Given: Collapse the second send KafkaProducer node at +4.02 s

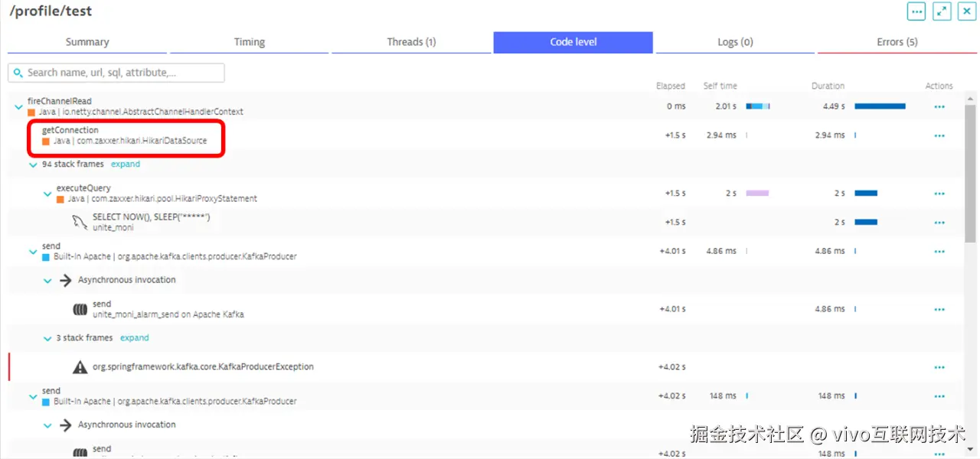Looking at the screenshot, I should click(x=33, y=397).
